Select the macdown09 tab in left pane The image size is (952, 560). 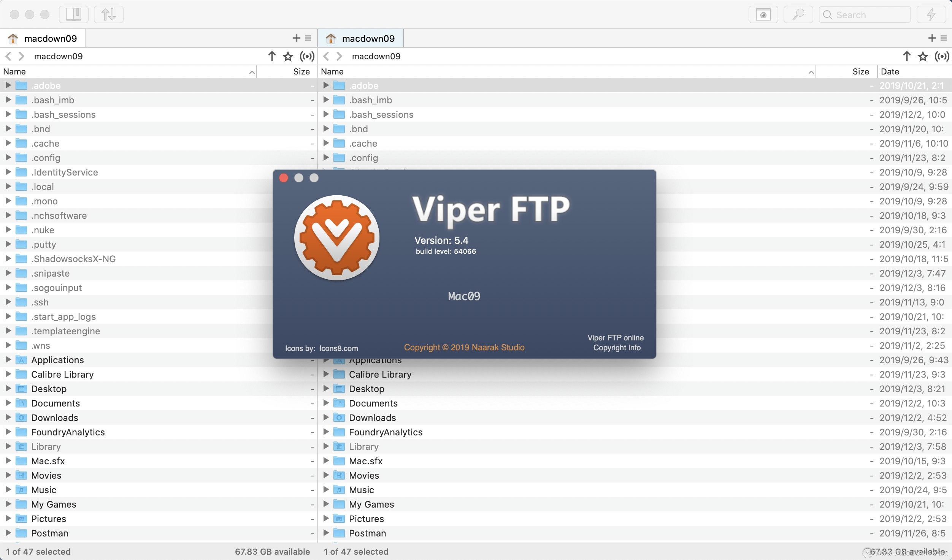click(43, 38)
